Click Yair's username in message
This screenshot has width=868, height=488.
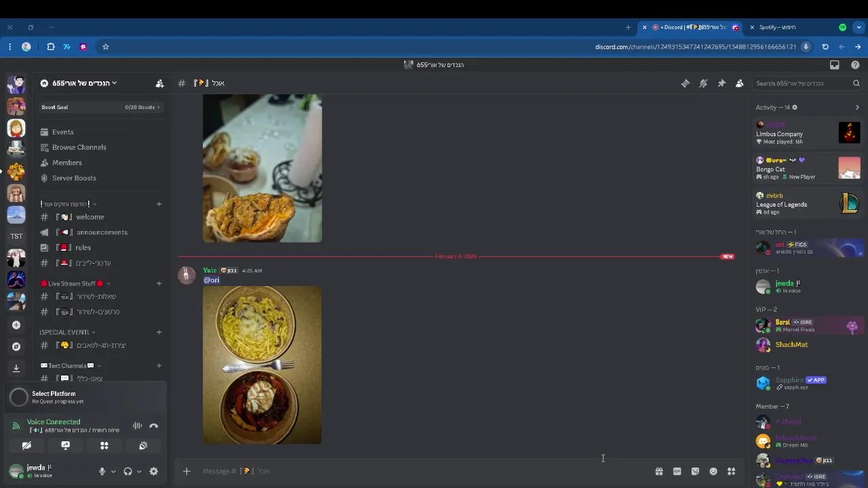(x=210, y=270)
